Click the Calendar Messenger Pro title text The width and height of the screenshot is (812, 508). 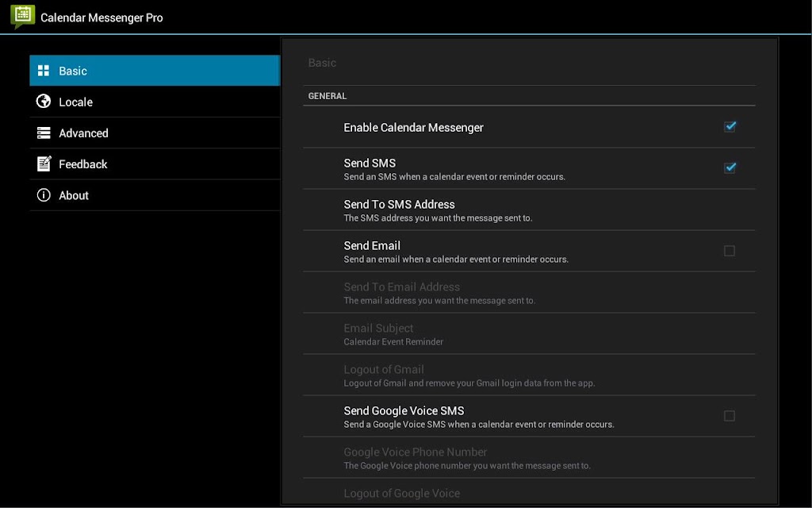pyautogui.click(x=101, y=17)
